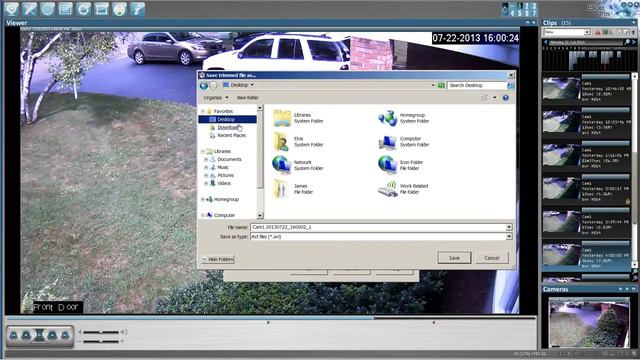This screenshot has width=640, height=360.
Task: Open the list window toolbar icon
Action: 65,9
